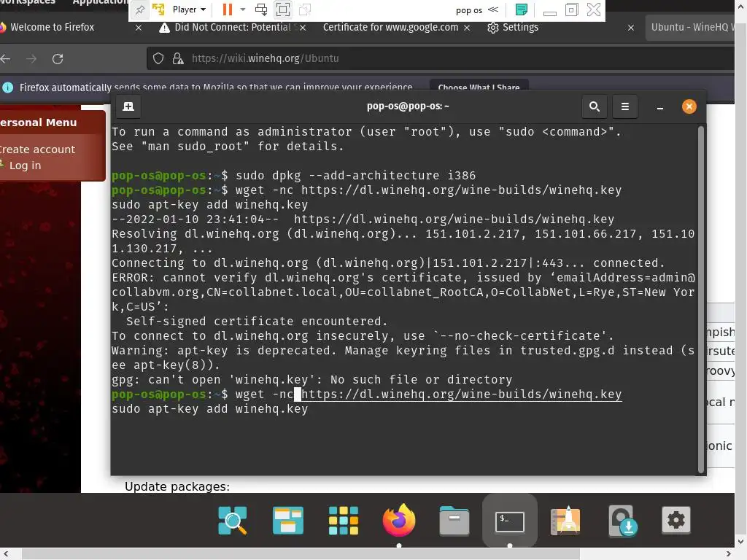Click the Unity mode icon in VMware toolbar

[x=304, y=9]
